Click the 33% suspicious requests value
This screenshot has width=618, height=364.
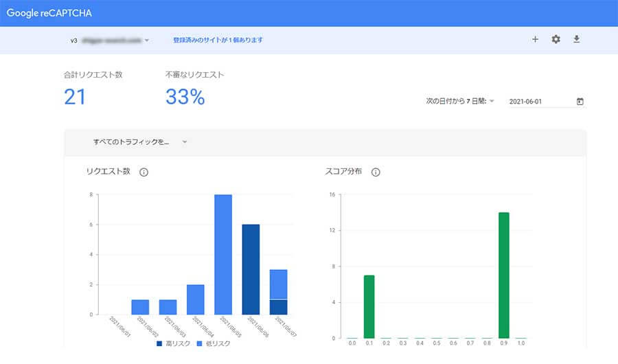point(185,98)
